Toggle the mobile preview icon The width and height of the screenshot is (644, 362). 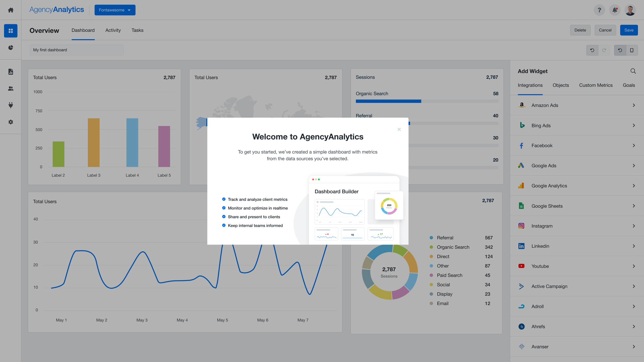point(632,50)
